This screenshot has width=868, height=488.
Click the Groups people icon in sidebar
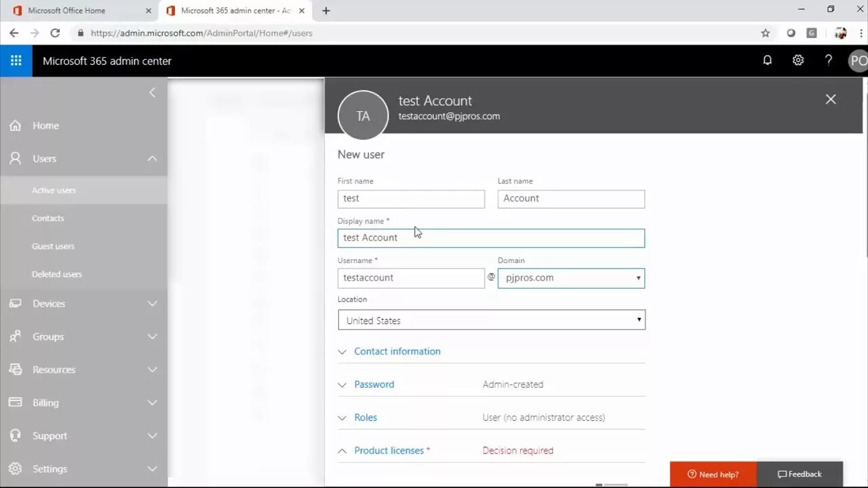point(15,336)
